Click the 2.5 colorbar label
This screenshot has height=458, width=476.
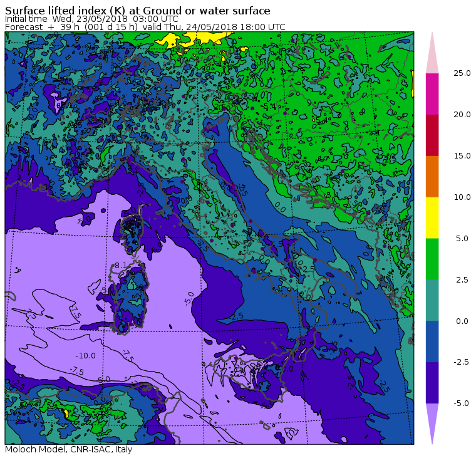[x=462, y=279]
